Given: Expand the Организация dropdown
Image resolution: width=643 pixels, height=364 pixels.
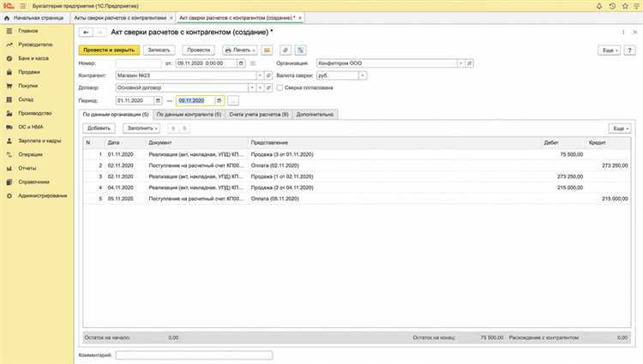Looking at the screenshot, I should [x=461, y=63].
